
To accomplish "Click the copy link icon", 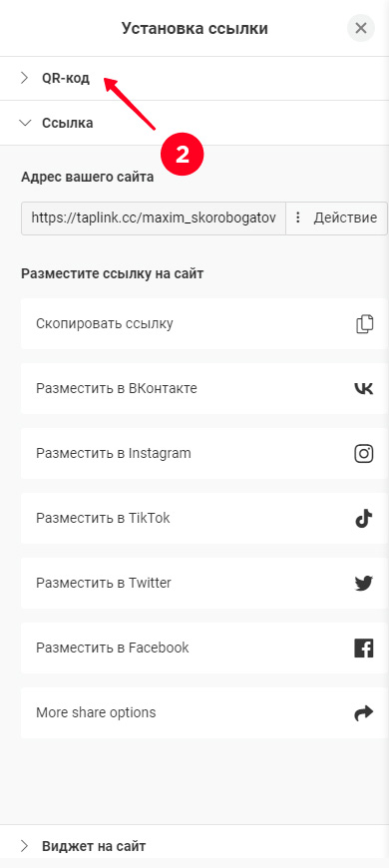I will [x=364, y=324].
